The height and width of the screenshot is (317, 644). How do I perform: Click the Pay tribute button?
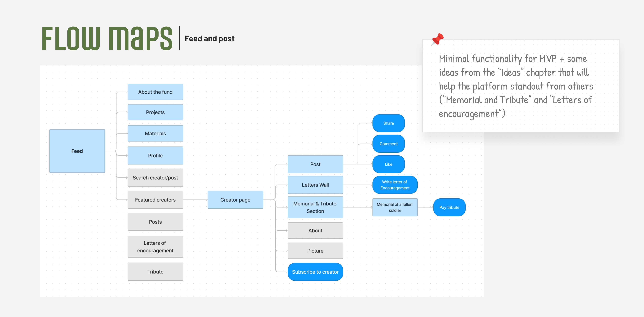click(x=449, y=207)
